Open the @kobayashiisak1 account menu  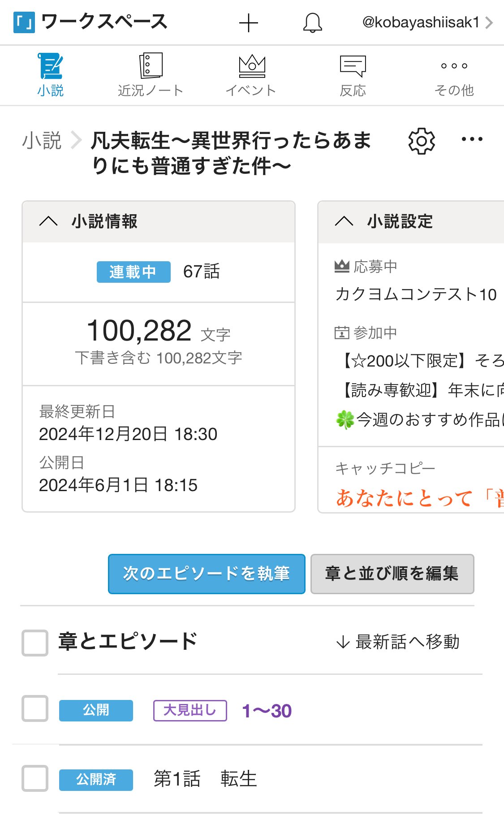point(427,22)
